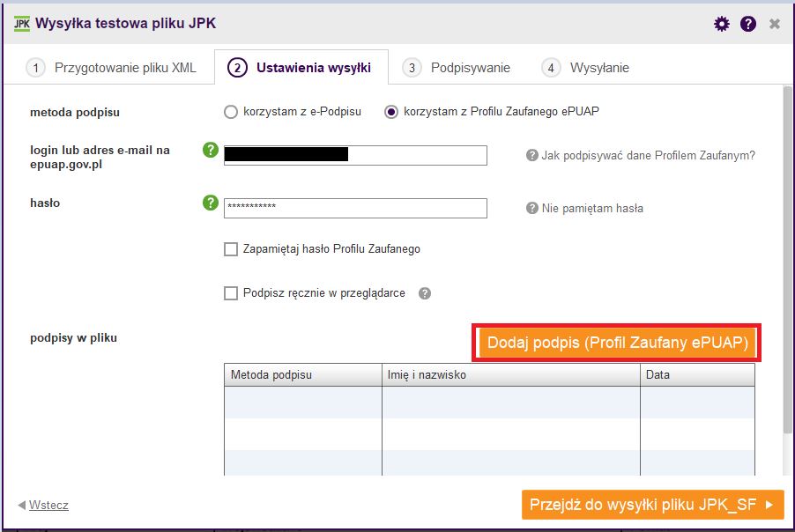Click the Data column header
The width and height of the screenshot is (795, 532).
698,375
